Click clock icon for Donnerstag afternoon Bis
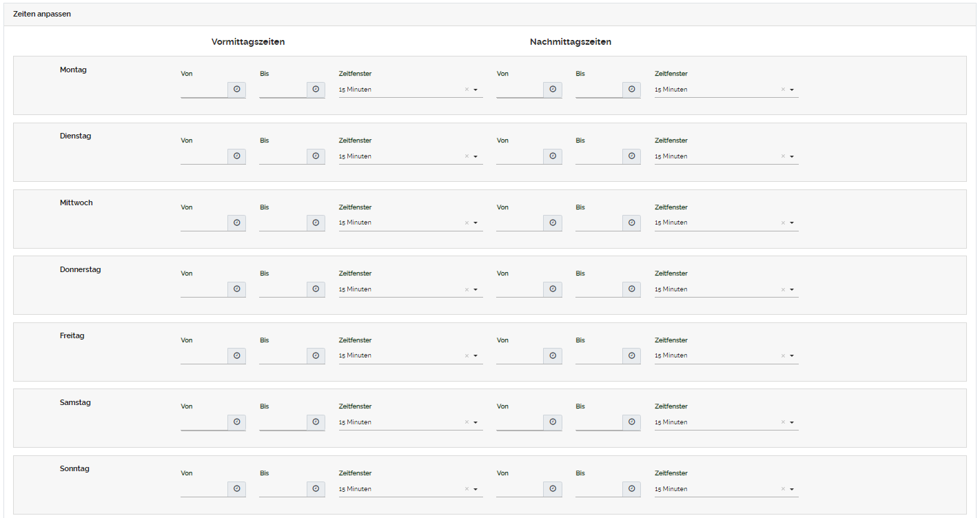 (x=631, y=289)
